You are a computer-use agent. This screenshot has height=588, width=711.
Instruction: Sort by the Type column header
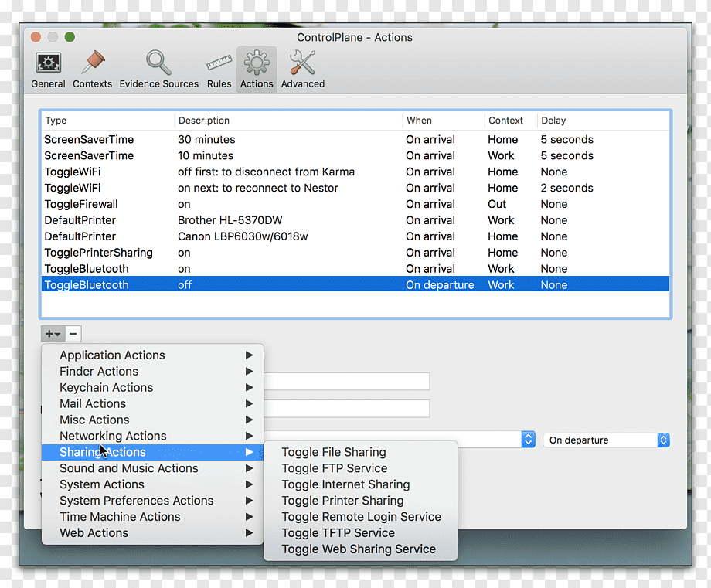[108, 121]
